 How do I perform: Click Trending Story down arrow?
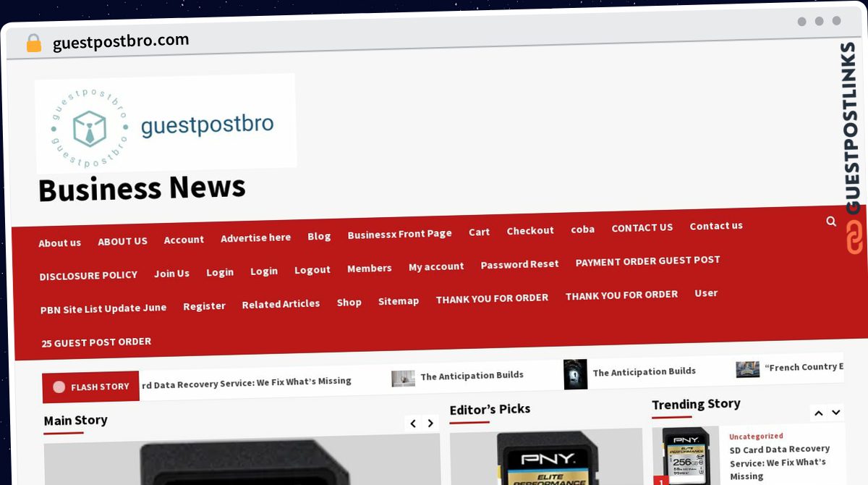[835, 413]
